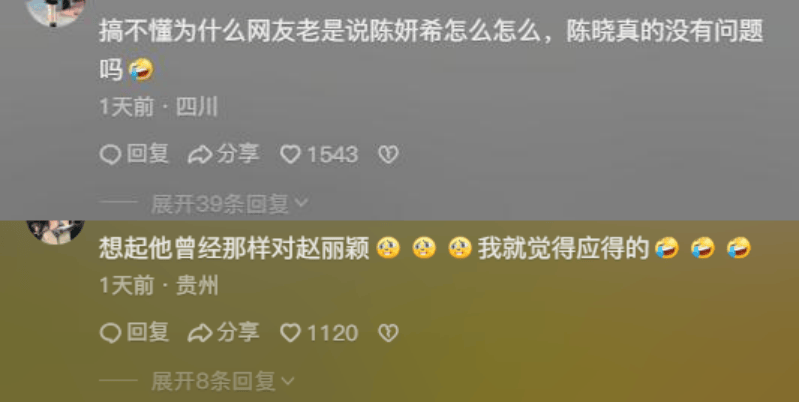Click the 分享 label under the 贵州 comment
Viewport: 800px width, 402px height.
[x=238, y=333]
